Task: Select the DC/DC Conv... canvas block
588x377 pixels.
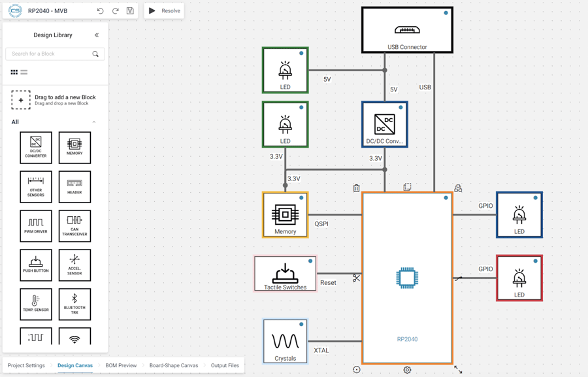Action: (385, 125)
